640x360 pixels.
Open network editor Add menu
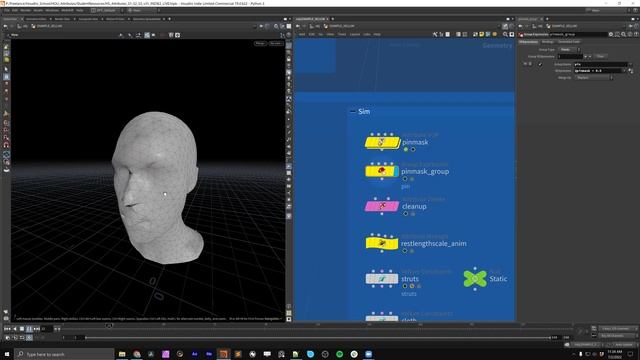[x=302, y=34]
